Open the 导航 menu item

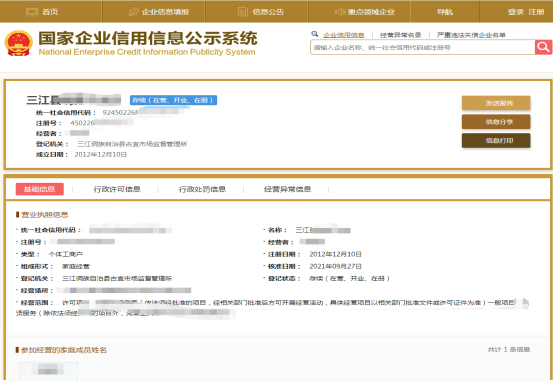click(445, 12)
